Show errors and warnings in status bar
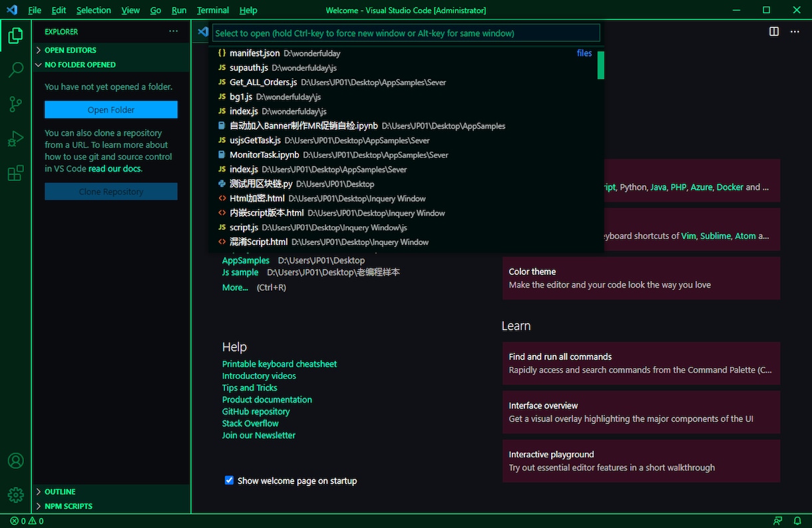Screen dimensions: 812x528 tap(27, 521)
